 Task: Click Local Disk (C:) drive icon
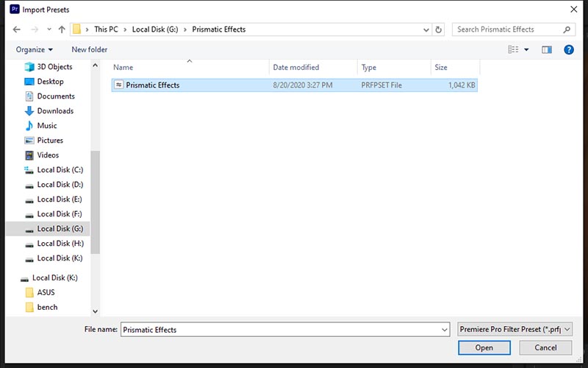tap(29, 170)
